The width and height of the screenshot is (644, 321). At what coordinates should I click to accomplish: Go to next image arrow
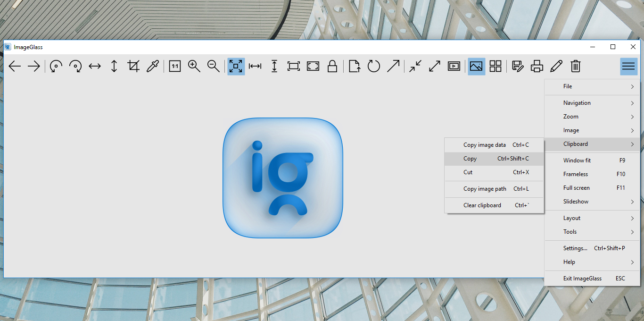[x=34, y=67]
